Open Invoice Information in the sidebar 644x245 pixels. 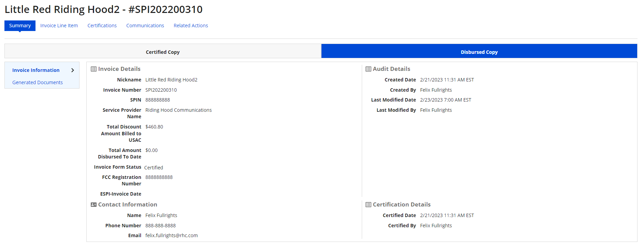tap(36, 70)
